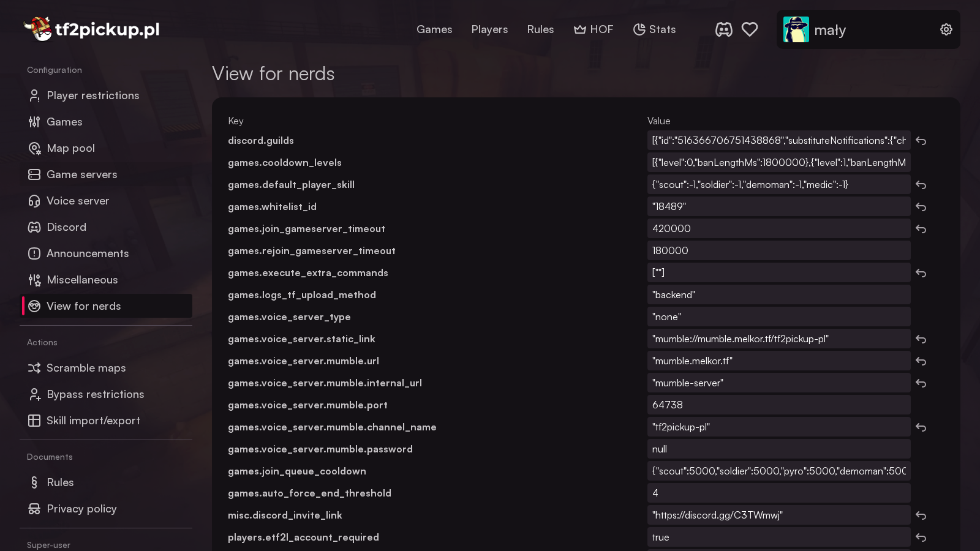Edit the games.join_gameserver_timeout value field
Image resolution: width=980 pixels, height=551 pixels.
[778, 228]
